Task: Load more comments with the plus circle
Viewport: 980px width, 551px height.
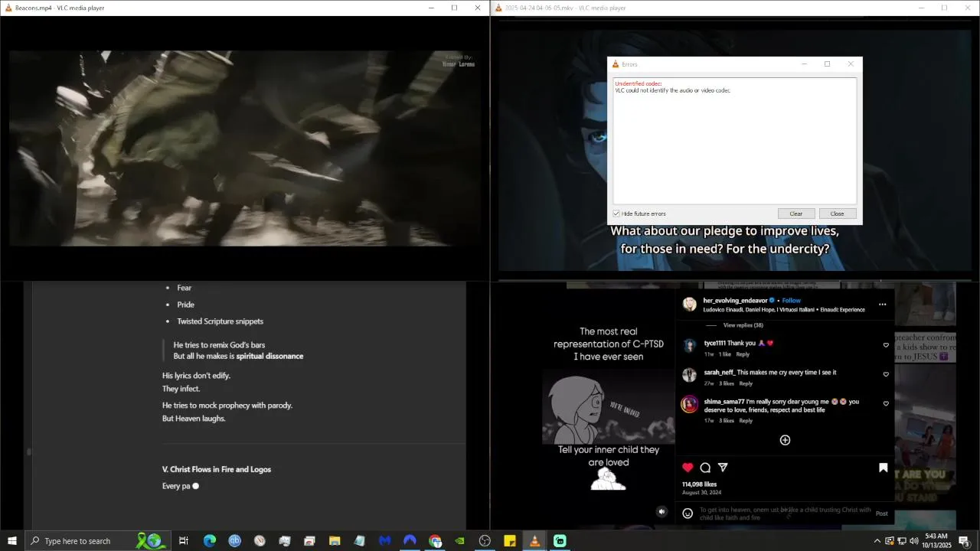Action: pyautogui.click(x=785, y=440)
